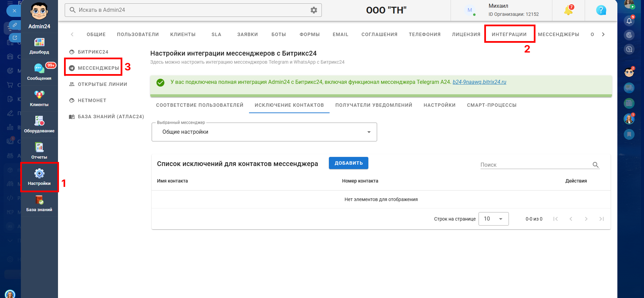Open the База знаний sidebar item
This screenshot has height=298, width=644.
tap(39, 204)
